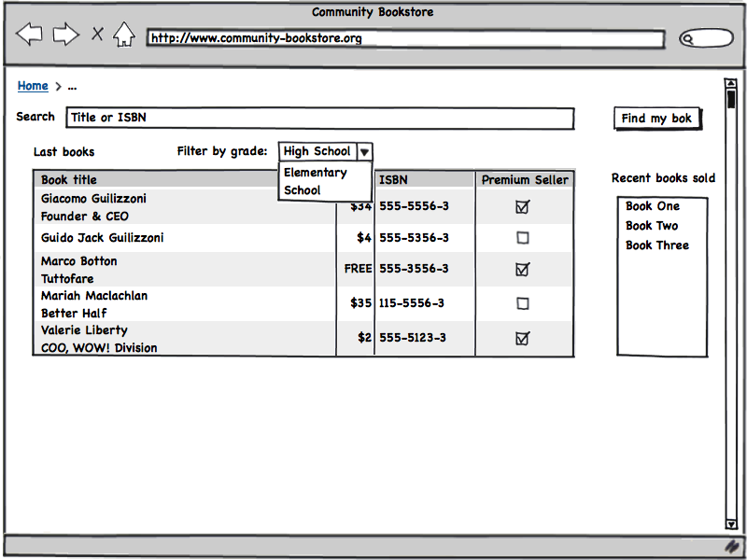Open the Home breadcrumb link

pyautogui.click(x=33, y=86)
